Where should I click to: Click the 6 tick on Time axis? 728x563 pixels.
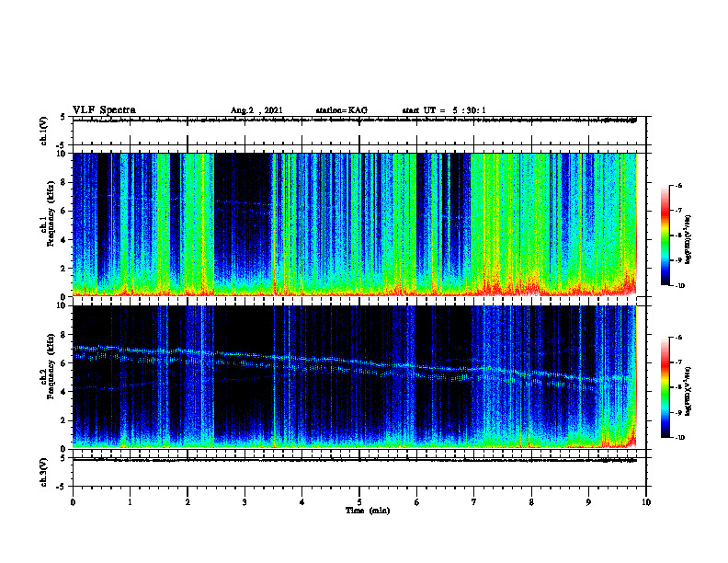(x=417, y=502)
